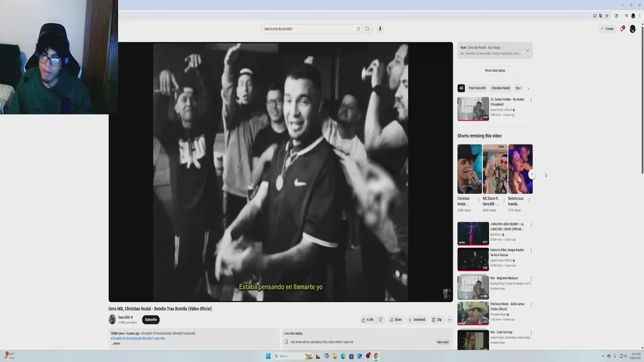Open Santa Fe Klan Te Iré A Buscar thumbnail
This screenshot has width=644, height=362.
473,259
